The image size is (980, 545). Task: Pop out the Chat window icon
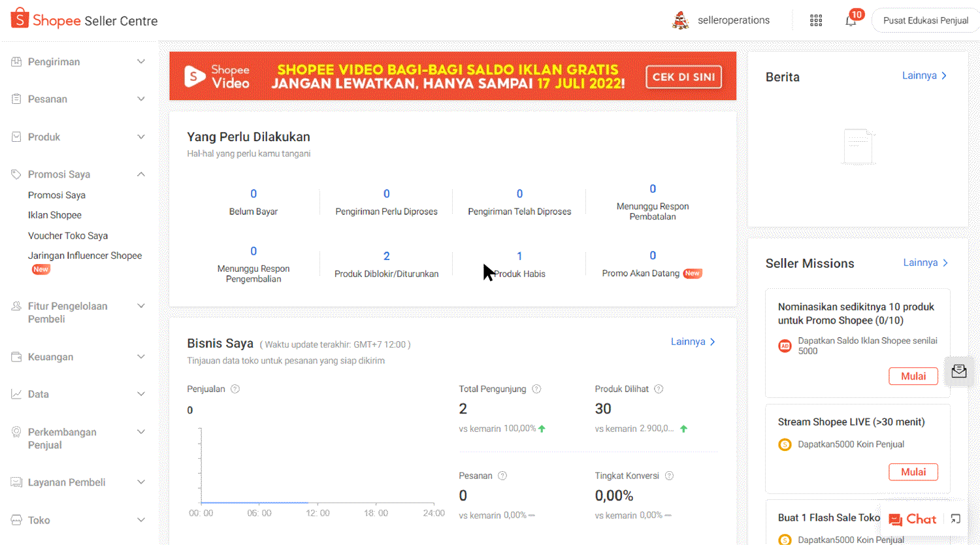click(955, 519)
